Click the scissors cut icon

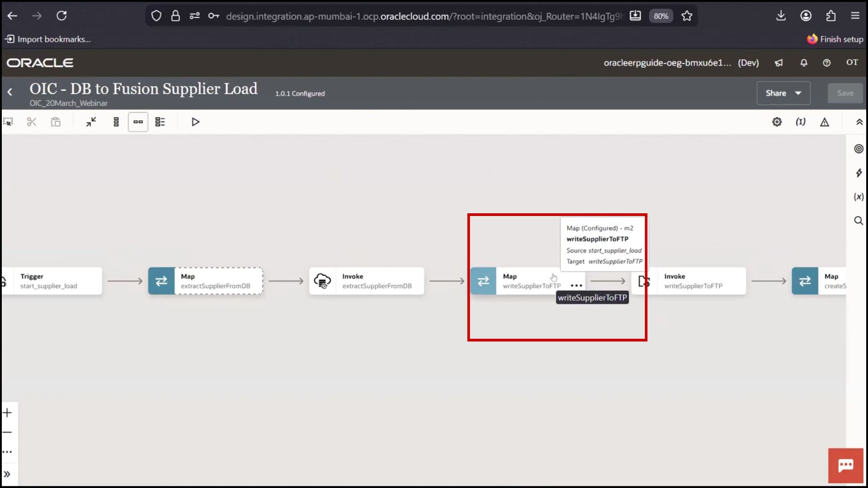tap(31, 122)
